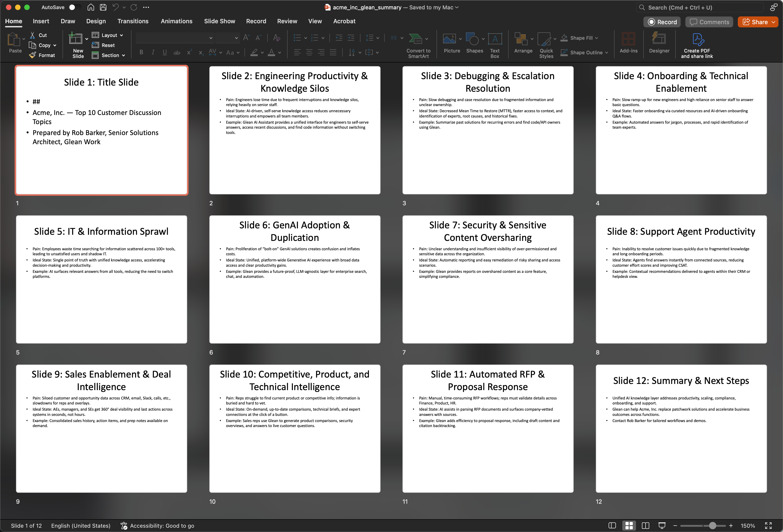Toggle center text alignment

click(309, 52)
